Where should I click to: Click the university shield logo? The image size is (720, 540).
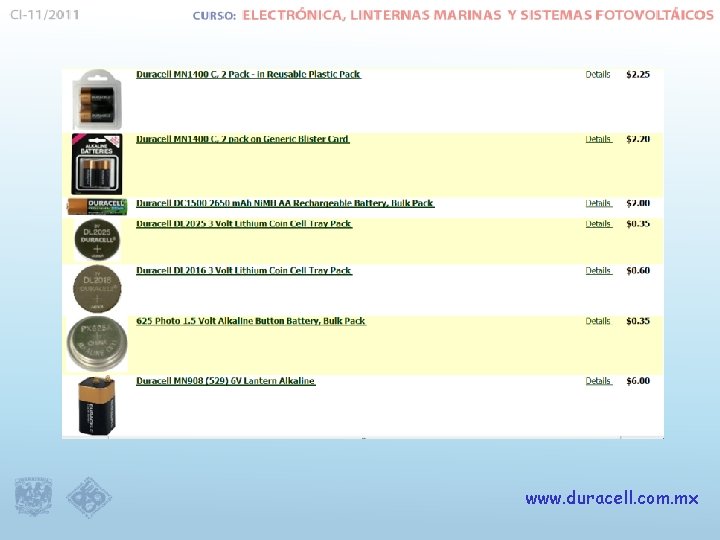click(x=34, y=496)
